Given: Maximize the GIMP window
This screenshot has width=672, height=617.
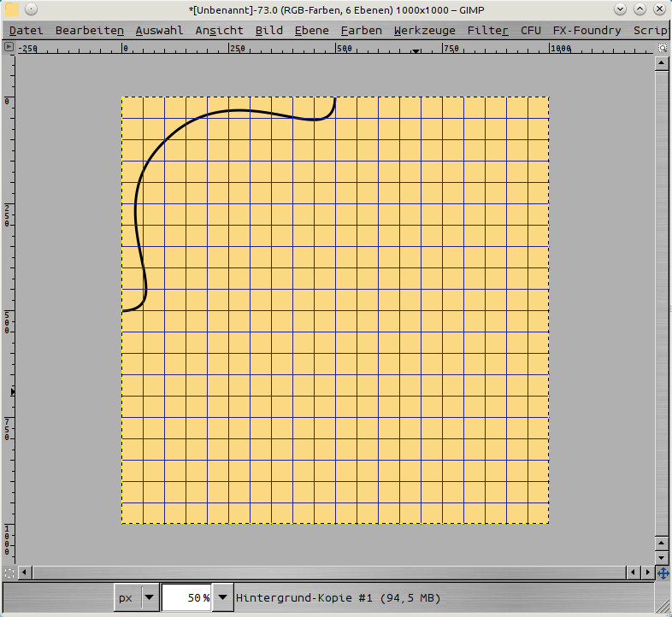Looking at the screenshot, I should pyautogui.click(x=640, y=9).
